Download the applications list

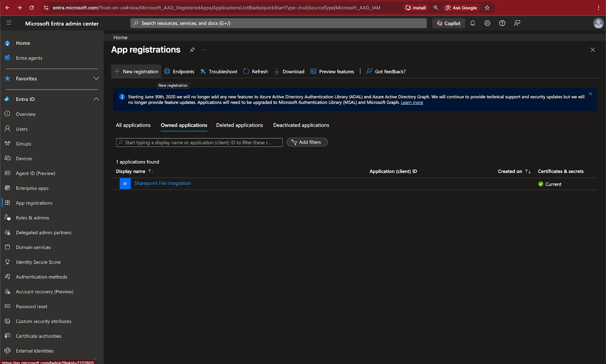(x=289, y=72)
